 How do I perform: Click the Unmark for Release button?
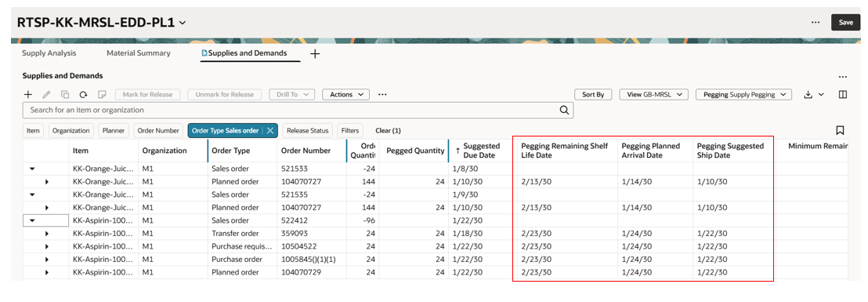point(224,94)
